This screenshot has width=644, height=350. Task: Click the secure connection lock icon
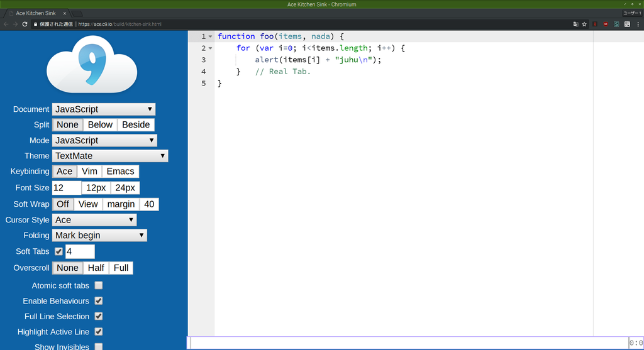click(x=35, y=25)
